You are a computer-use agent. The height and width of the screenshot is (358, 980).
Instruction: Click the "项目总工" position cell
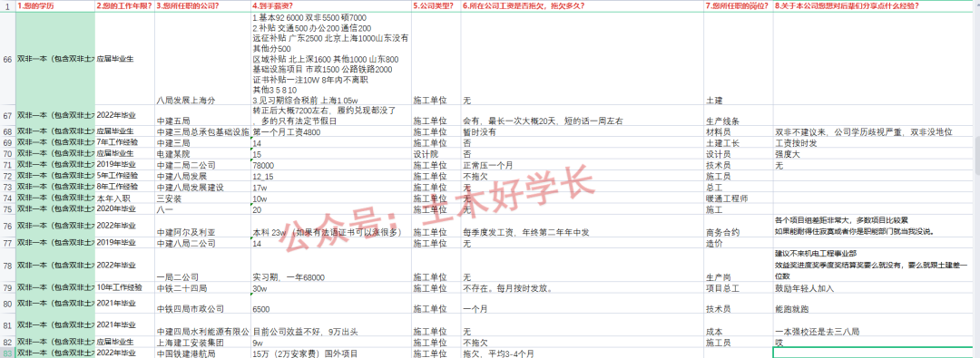point(738,288)
